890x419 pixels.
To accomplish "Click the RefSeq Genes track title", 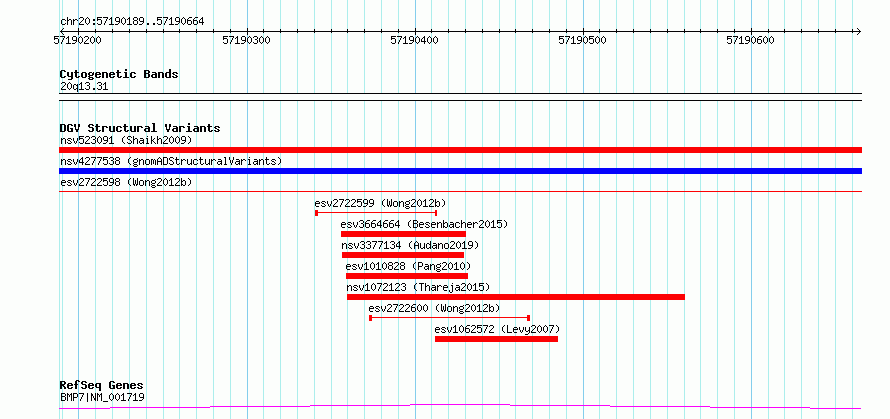I will tap(102, 386).
